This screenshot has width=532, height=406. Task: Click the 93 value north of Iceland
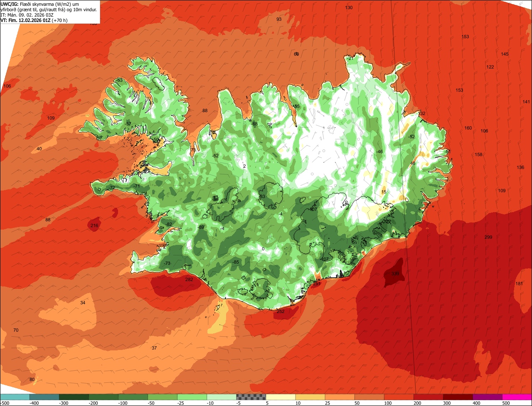pyautogui.click(x=279, y=20)
